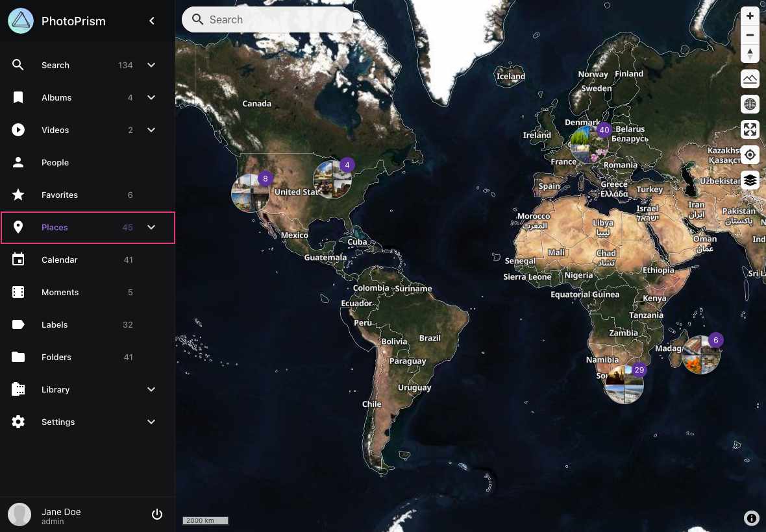Screen dimensions: 766x532
Task: Reset map bearing with the compass arrow
Action: [x=750, y=54]
